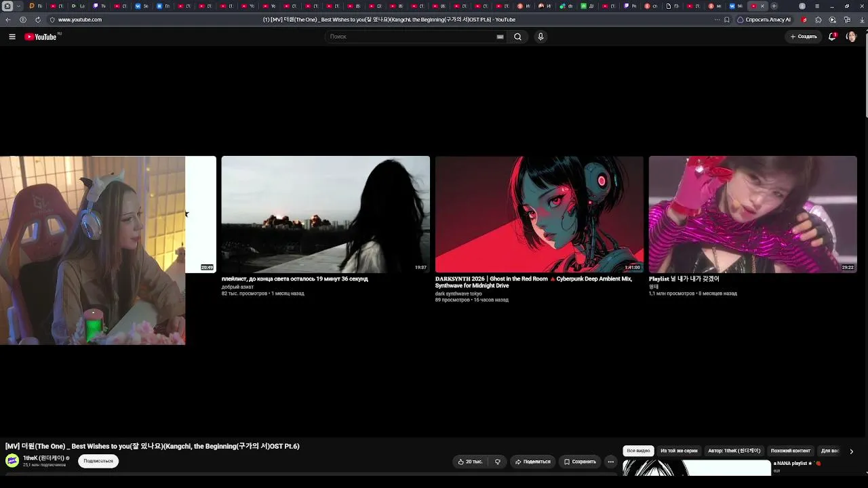Image resolution: width=868 pixels, height=488 pixels.
Task: Open the NANA playlist sidebar thumbnail
Action: coord(697,468)
